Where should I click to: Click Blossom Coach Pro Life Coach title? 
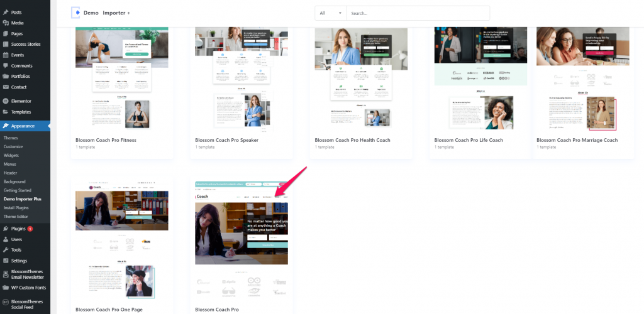point(469,140)
